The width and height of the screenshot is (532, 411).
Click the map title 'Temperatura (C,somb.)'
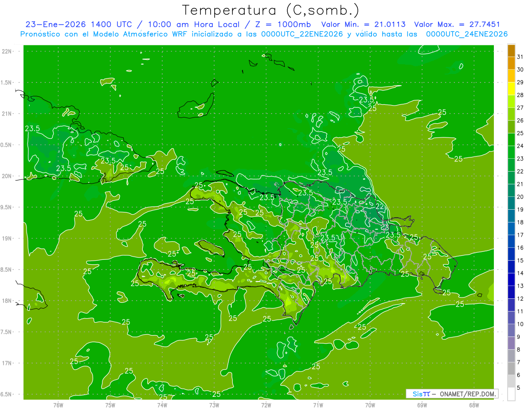(271, 10)
